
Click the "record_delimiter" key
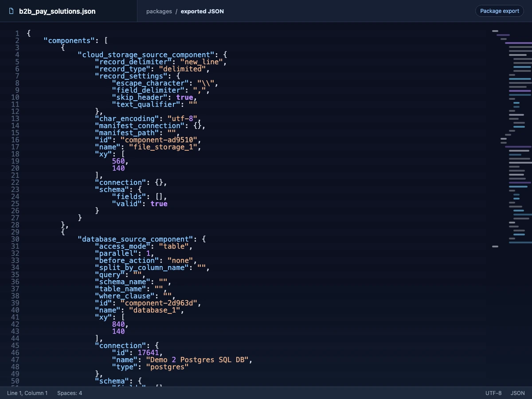point(133,62)
